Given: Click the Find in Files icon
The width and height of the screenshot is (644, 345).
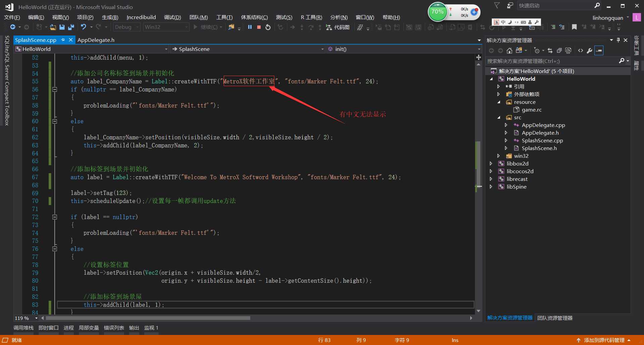Looking at the screenshot, I should tap(231, 27).
